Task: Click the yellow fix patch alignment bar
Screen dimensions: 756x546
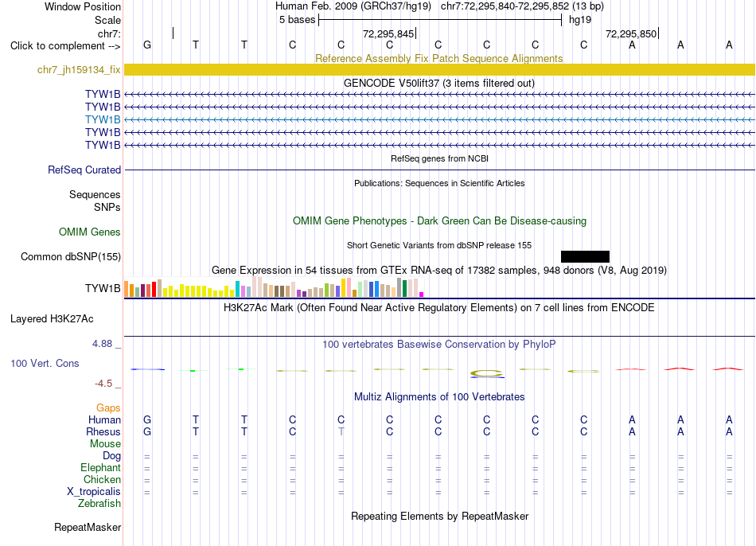Action: pyautogui.click(x=439, y=69)
